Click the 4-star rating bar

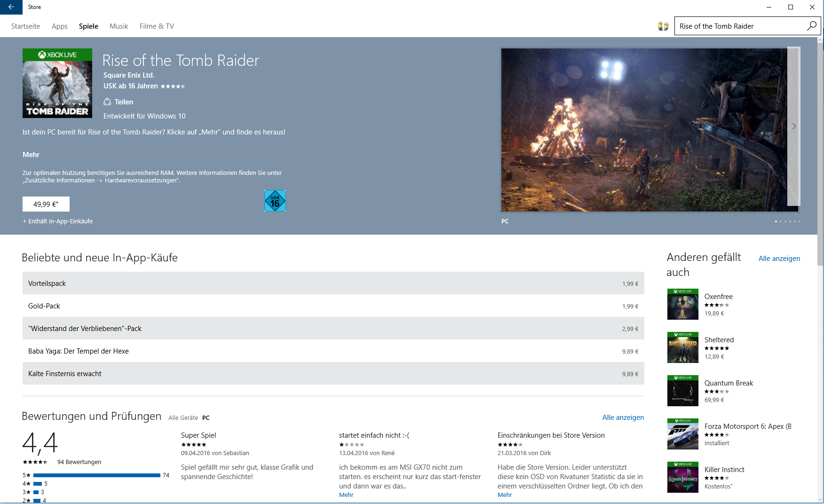[38, 484]
